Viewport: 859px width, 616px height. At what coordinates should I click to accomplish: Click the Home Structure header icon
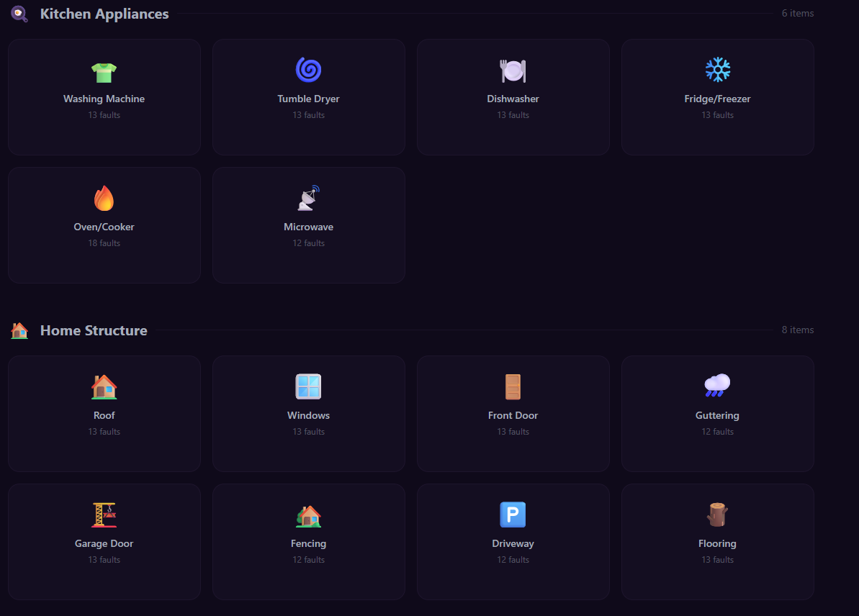click(x=18, y=330)
